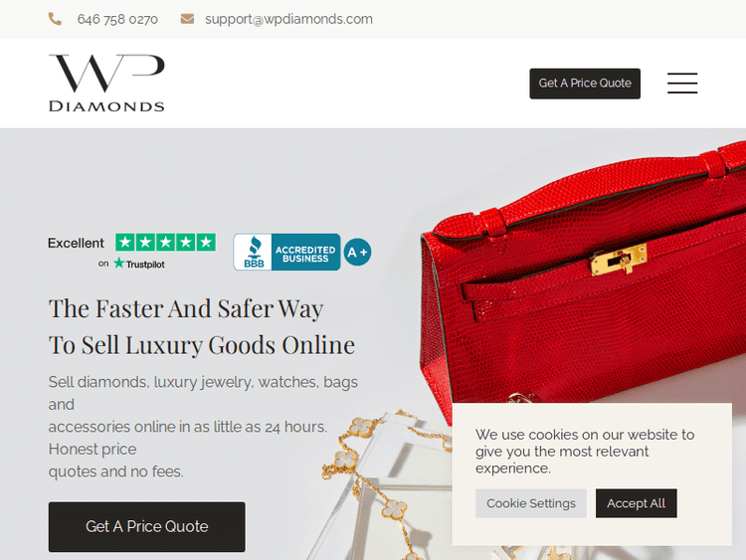Click the cookie notice message text
The width and height of the screenshot is (746, 560).
pyautogui.click(x=585, y=451)
